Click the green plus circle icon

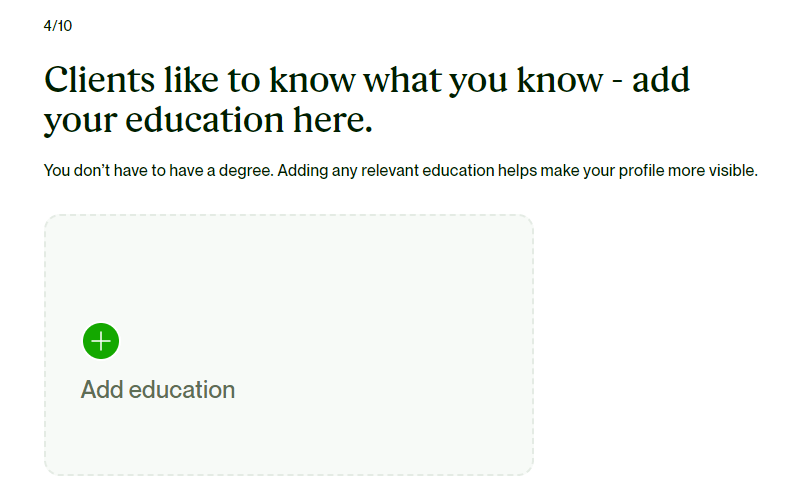click(x=101, y=341)
